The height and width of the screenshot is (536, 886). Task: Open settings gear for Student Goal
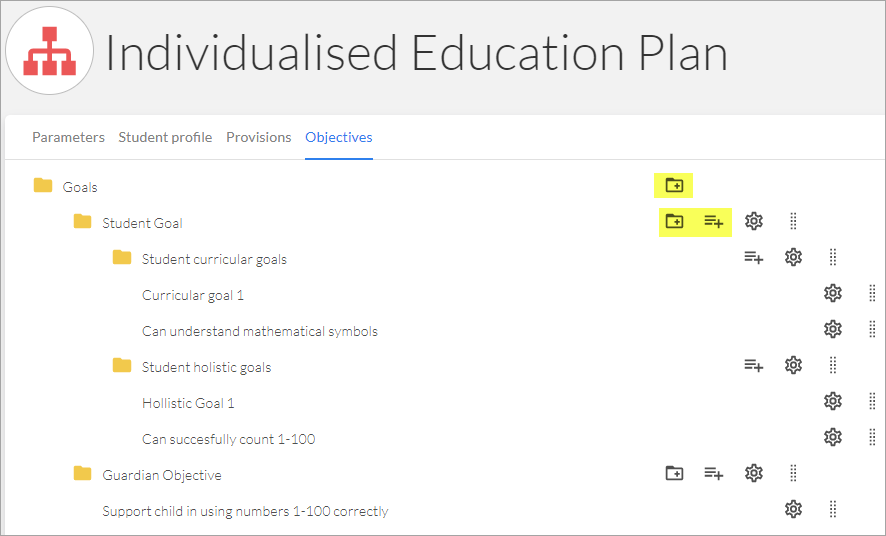click(754, 221)
